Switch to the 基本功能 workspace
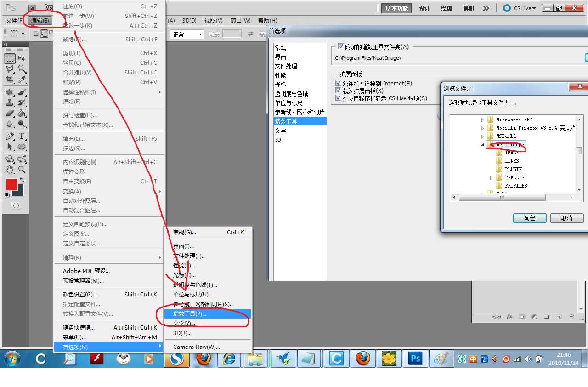Image resolution: width=588 pixels, height=387 pixels. tap(396, 8)
